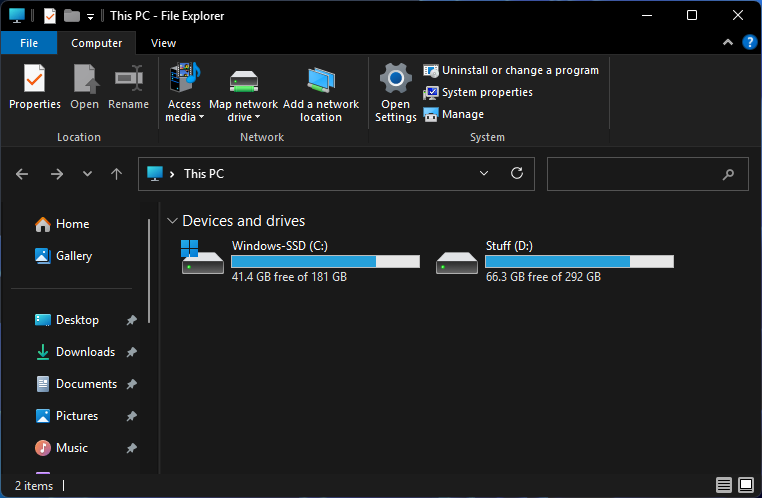Click the Manage icon in System group
This screenshot has height=498, width=762.
click(x=431, y=114)
